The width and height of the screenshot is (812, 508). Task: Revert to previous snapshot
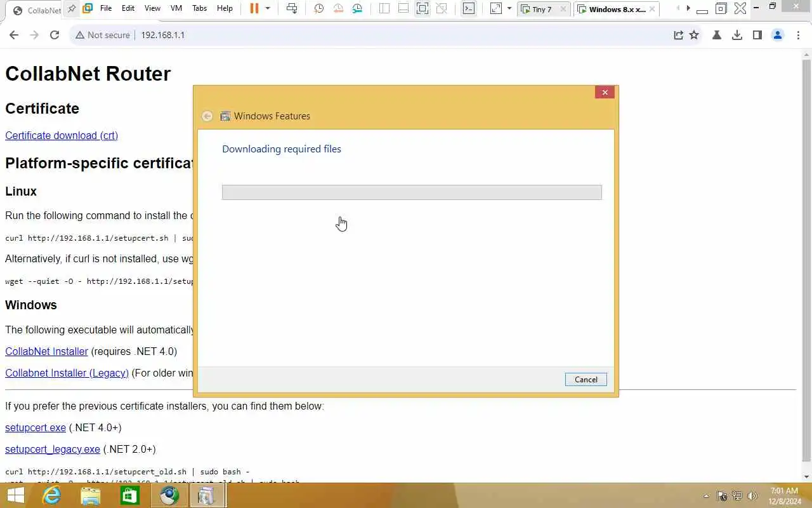pyautogui.click(x=338, y=9)
